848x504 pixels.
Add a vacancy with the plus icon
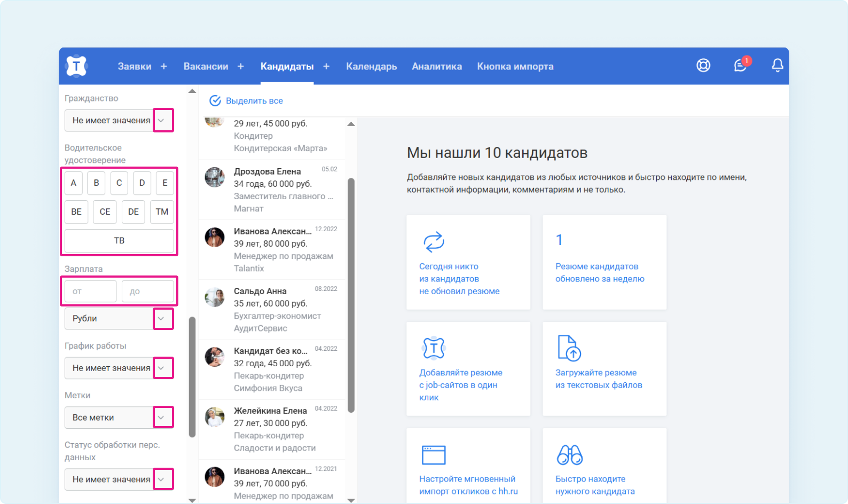[x=241, y=66]
